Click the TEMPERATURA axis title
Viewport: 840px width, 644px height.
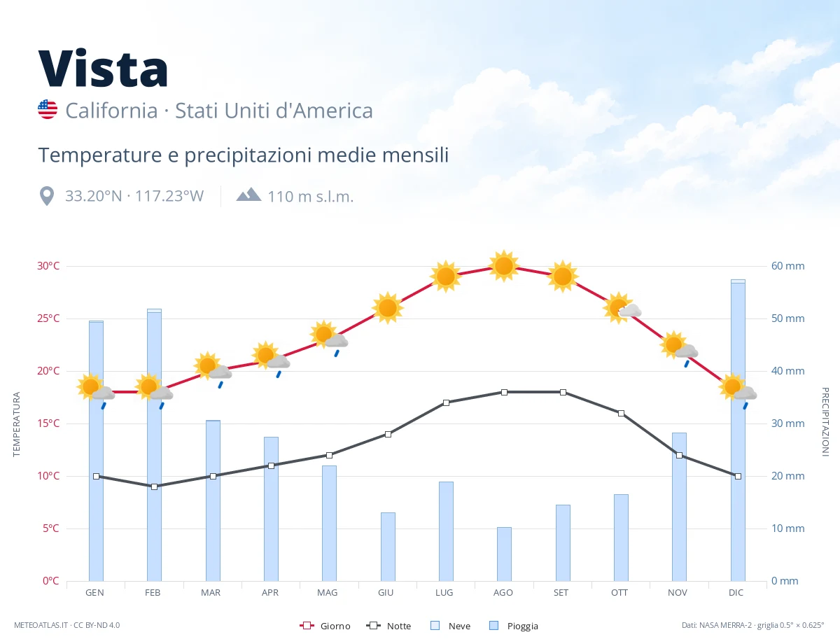pos(17,424)
